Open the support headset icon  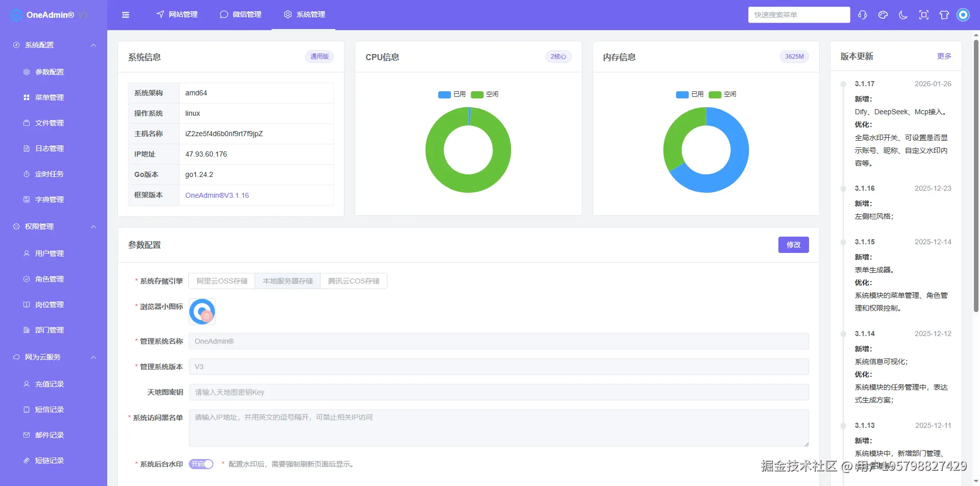[x=862, y=15]
